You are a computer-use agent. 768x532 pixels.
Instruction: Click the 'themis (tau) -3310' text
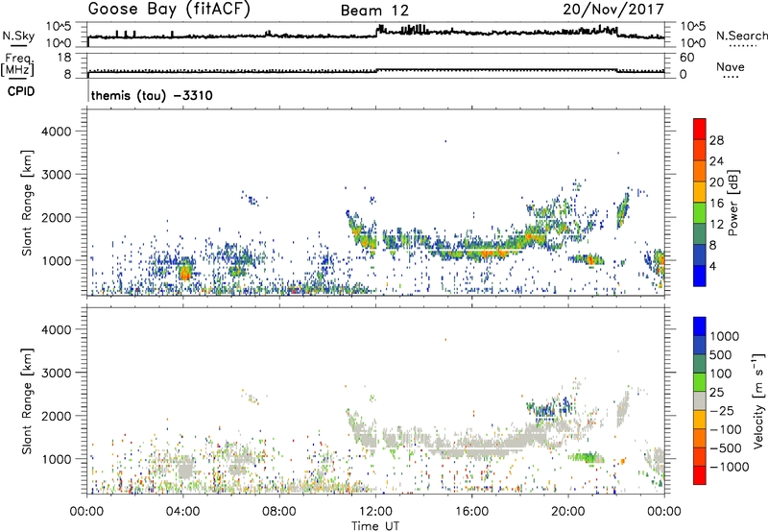pyautogui.click(x=152, y=95)
